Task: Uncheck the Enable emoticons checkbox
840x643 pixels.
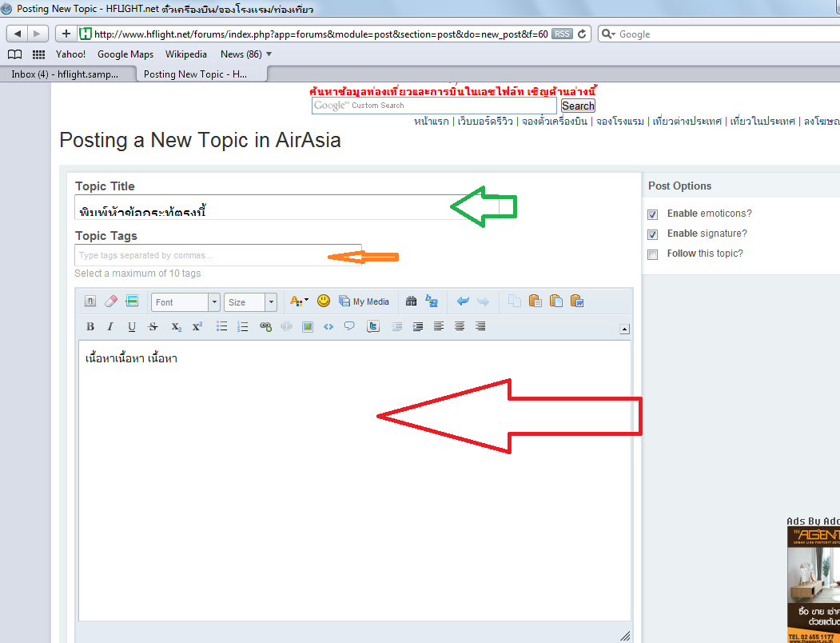Action: point(653,214)
